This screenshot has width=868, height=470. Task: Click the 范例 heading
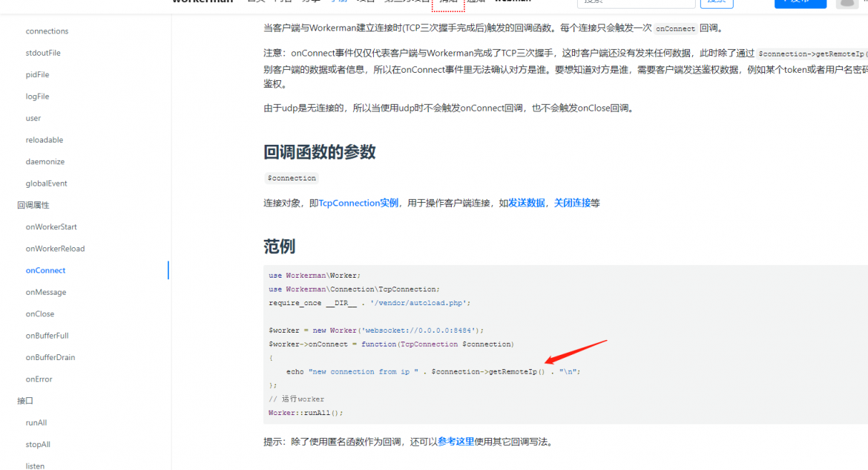click(280, 246)
